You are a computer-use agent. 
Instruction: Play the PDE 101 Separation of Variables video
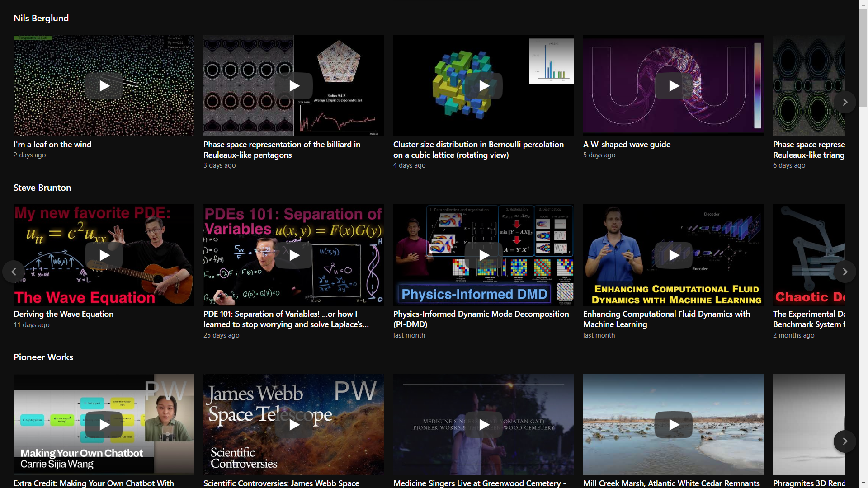point(294,255)
